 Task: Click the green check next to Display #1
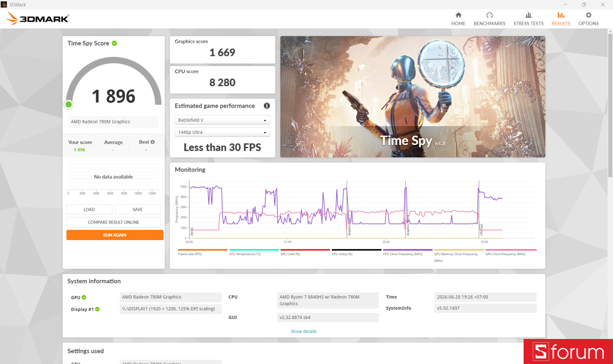point(97,309)
